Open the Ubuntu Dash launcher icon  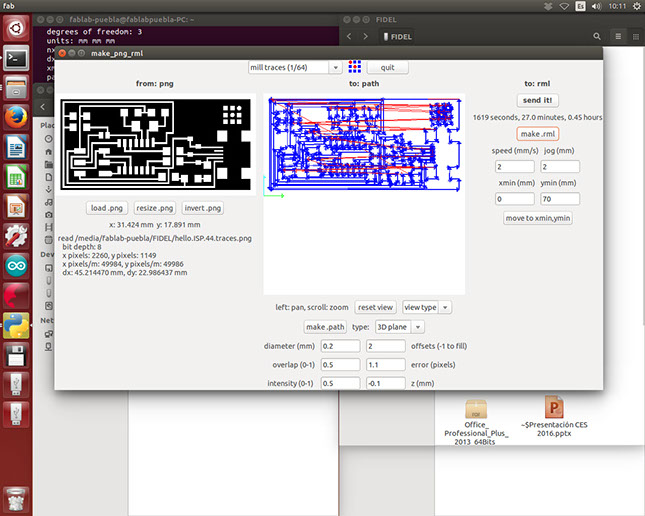[x=16, y=28]
